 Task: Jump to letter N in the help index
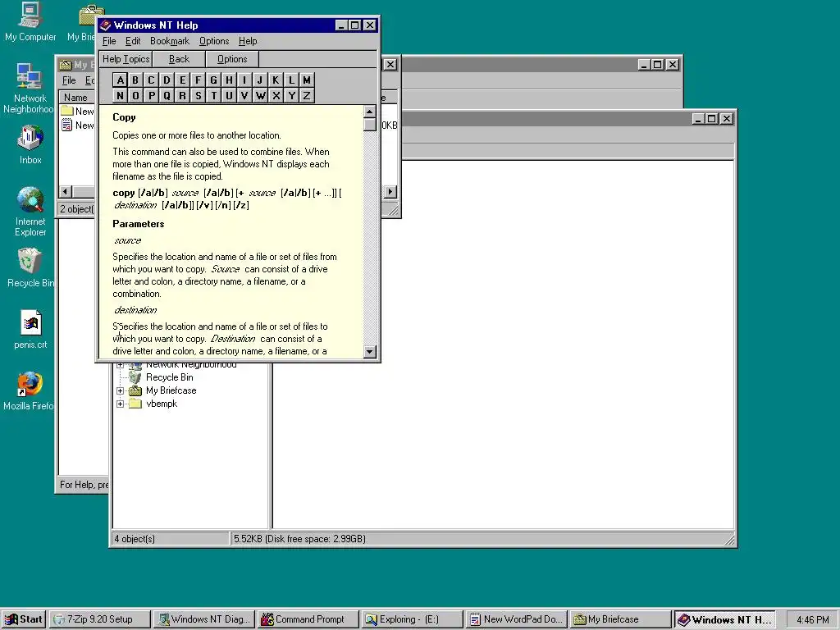click(x=120, y=95)
